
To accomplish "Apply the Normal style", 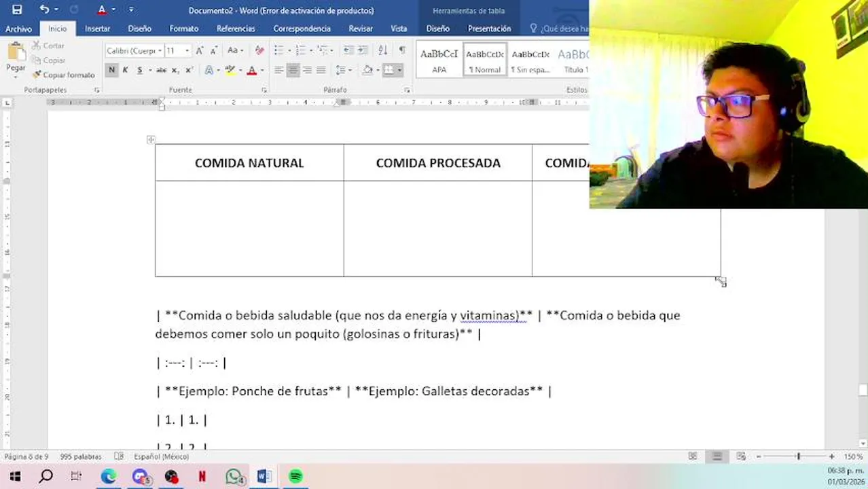I will point(485,60).
